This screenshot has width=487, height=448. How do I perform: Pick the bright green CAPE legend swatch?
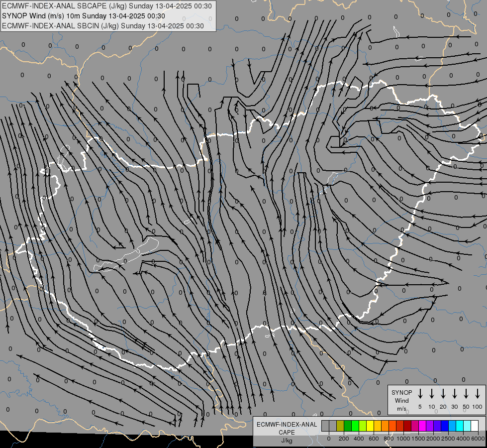[x=355, y=426]
